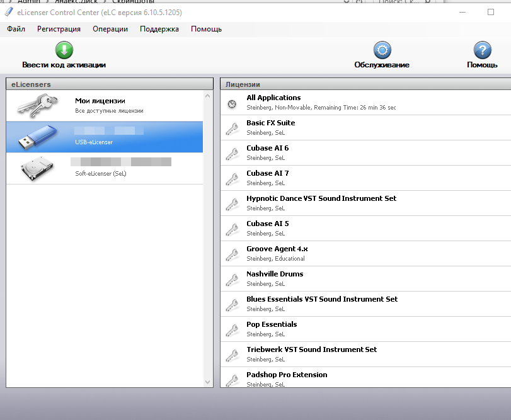The height and width of the screenshot is (420, 511).
Task: Select the Мои лицензии entry text
Action: pos(100,101)
